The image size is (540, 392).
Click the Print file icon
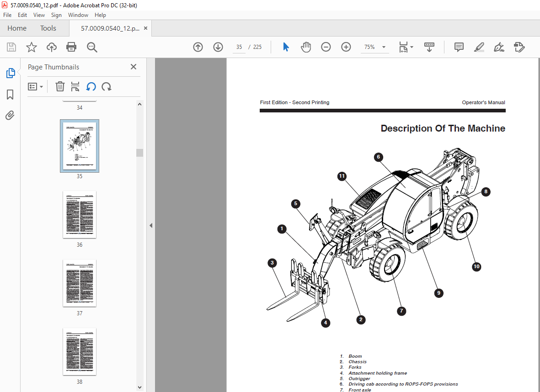[x=71, y=47]
